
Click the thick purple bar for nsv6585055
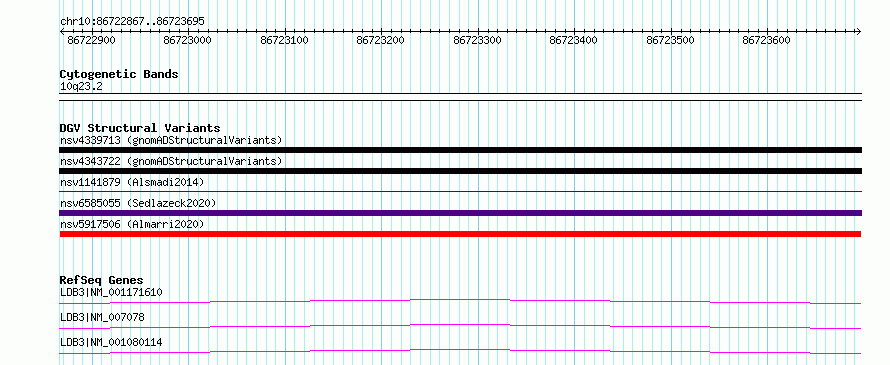click(x=460, y=213)
